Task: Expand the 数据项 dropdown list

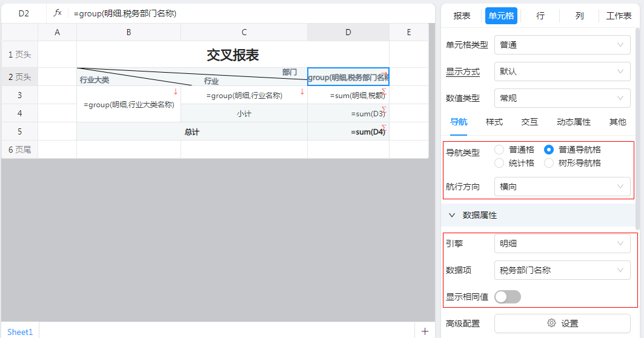Action: click(562, 270)
